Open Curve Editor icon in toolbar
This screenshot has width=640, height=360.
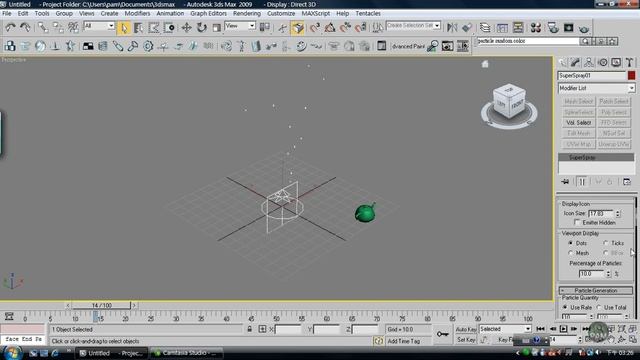pos(502,28)
